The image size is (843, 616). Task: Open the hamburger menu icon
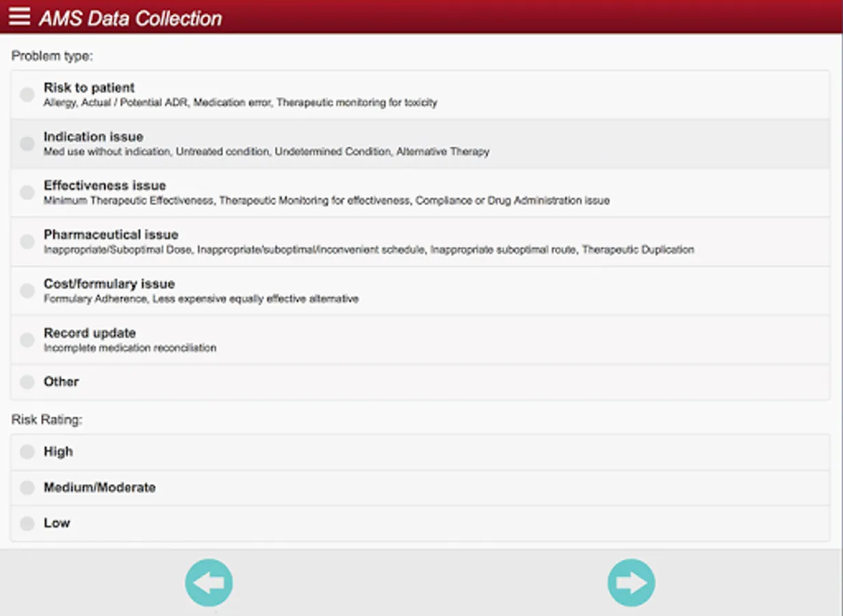click(x=19, y=16)
